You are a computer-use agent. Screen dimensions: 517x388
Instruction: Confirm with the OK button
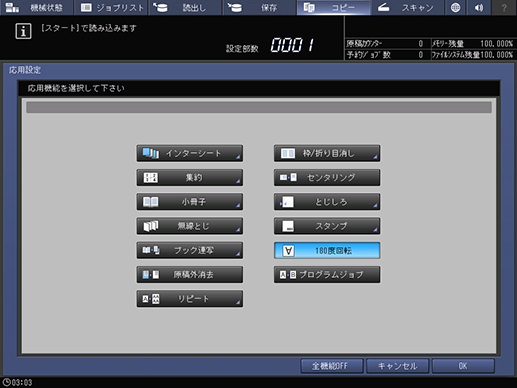point(463,366)
